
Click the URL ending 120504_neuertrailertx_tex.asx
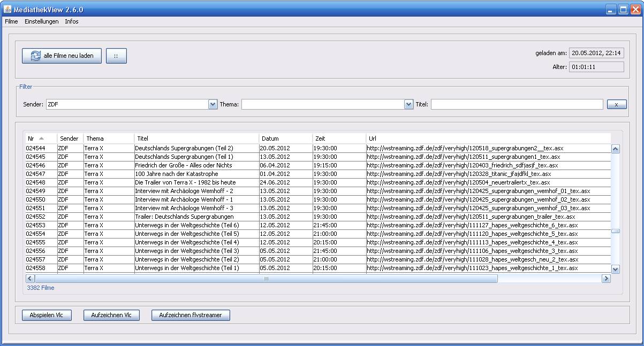458,182
